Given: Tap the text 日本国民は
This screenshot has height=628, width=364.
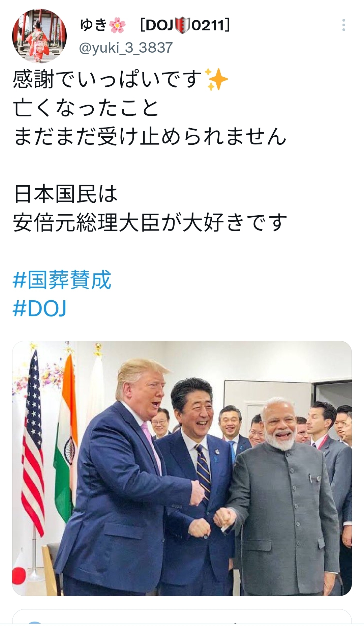Looking at the screenshot, I should click(x=65, y=194).
